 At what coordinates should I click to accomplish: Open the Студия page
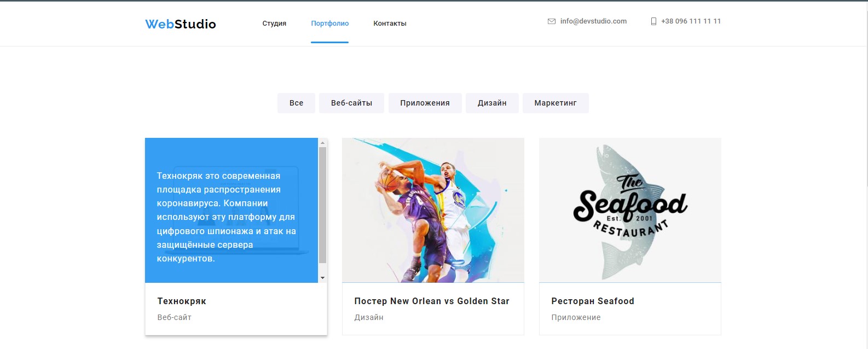point(274,24)
